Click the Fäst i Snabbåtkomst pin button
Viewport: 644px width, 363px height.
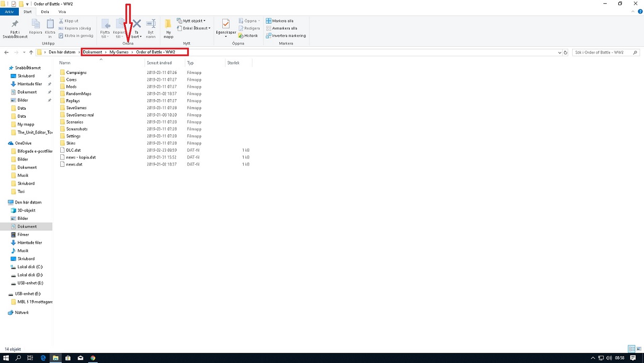pos(15,29)
